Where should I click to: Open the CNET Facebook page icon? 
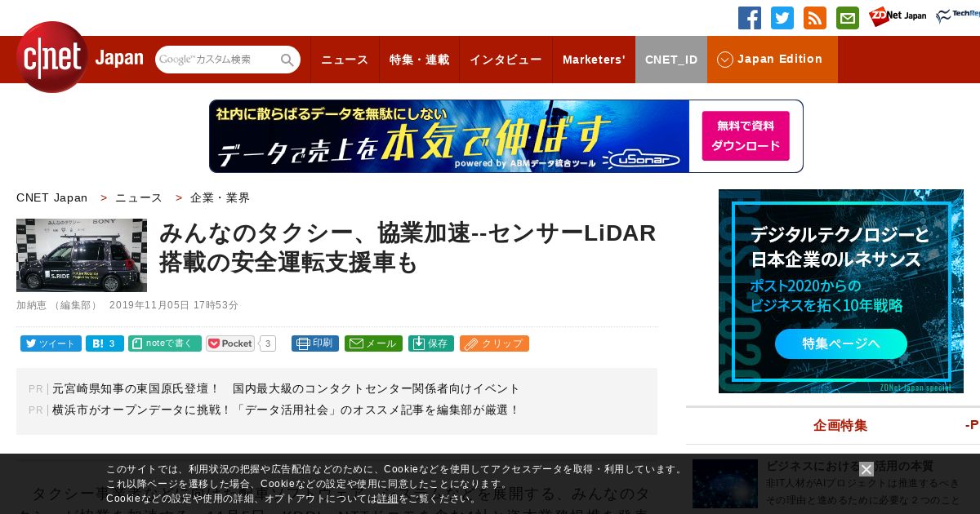coord(750,18)
